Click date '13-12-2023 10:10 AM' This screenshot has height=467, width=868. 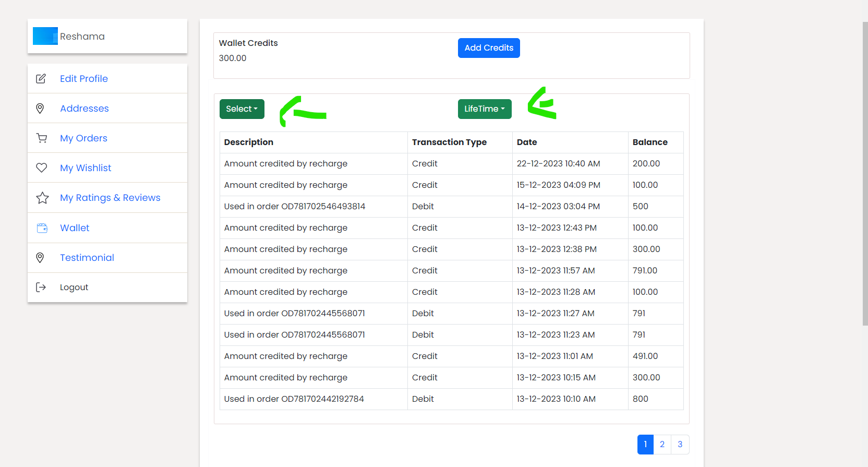point(556,399)
